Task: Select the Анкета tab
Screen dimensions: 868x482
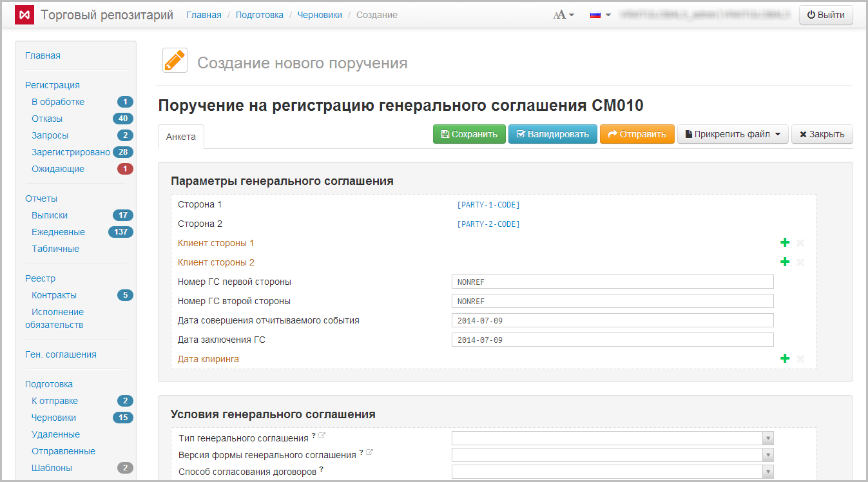Action: point(181,137)
